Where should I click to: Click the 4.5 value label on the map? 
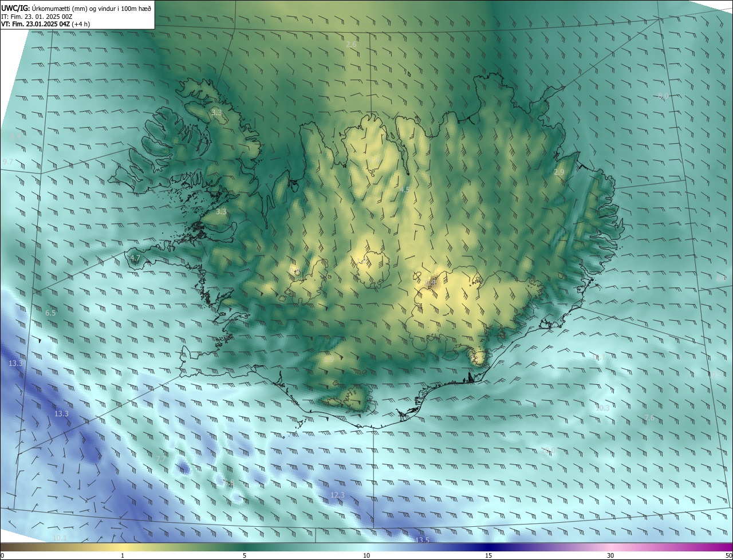(x=405, y=189)
